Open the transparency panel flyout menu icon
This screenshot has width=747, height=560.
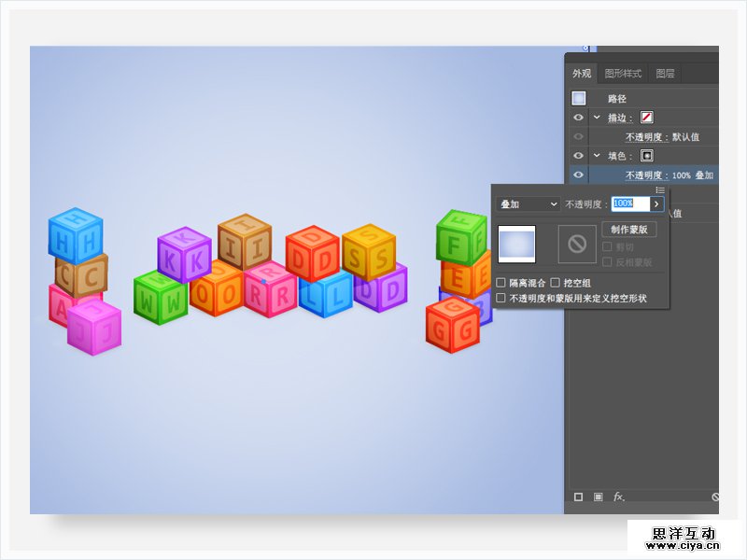point(660,190)
